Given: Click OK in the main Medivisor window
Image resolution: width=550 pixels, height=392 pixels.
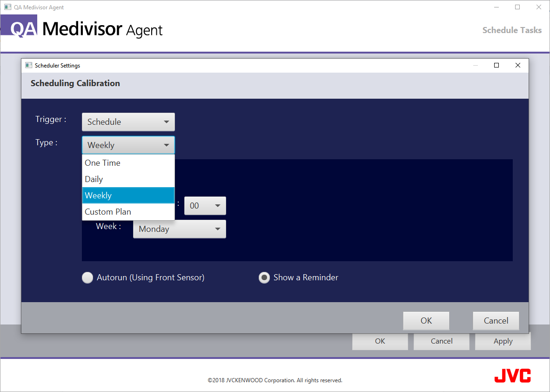Looking at the screenshot, I should point(380,341).
